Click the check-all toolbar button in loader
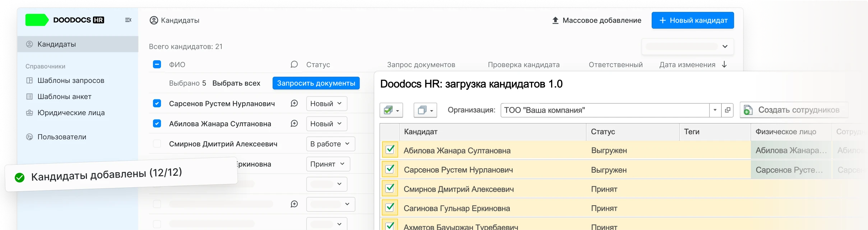The height and width of the screenshot is (230, 868). (391, 110)
